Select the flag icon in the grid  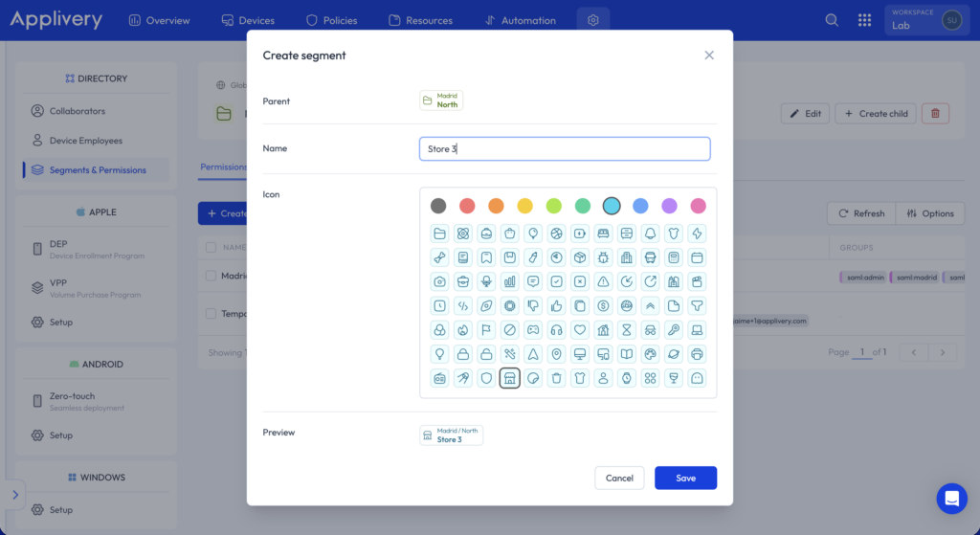coord(486,330)
